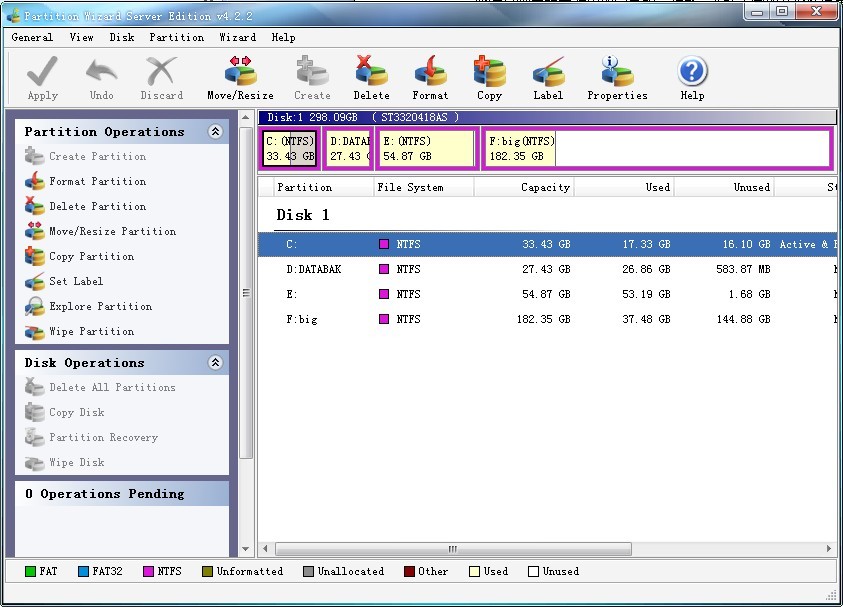Click Move/Resize Partition sidebar icon
This screenshot has height=607, width=843.
tap(34, 231)
